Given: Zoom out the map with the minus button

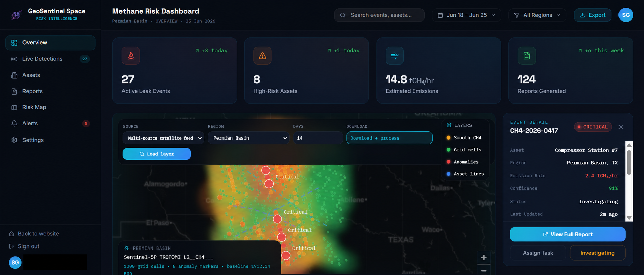Looking at the screenshot, I should 484,270.
